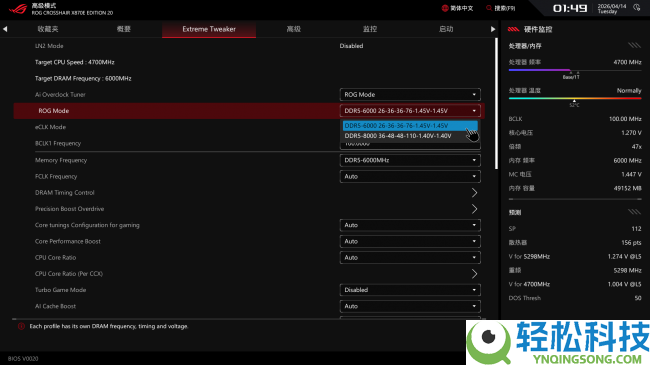Viewport: 650px width, 365px height.
Task: Click the SP 112 value
Action: tap(636, 229)
